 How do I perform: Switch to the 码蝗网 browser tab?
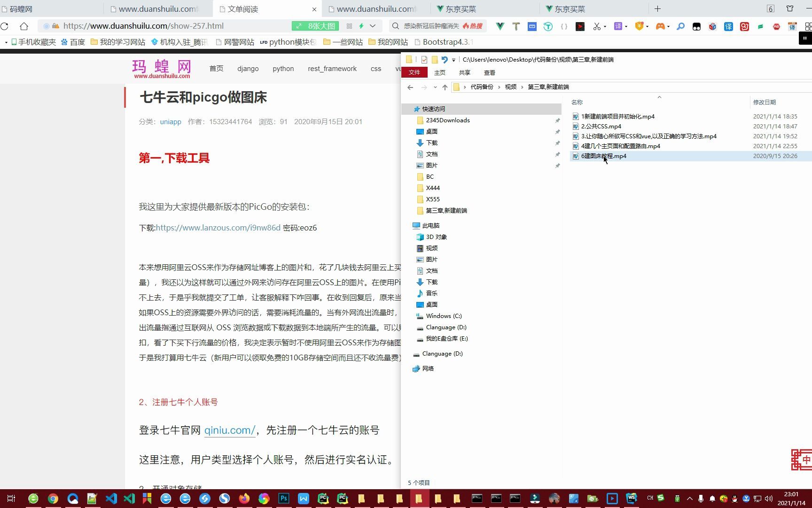pyautogui.click(x=52, y=9)
